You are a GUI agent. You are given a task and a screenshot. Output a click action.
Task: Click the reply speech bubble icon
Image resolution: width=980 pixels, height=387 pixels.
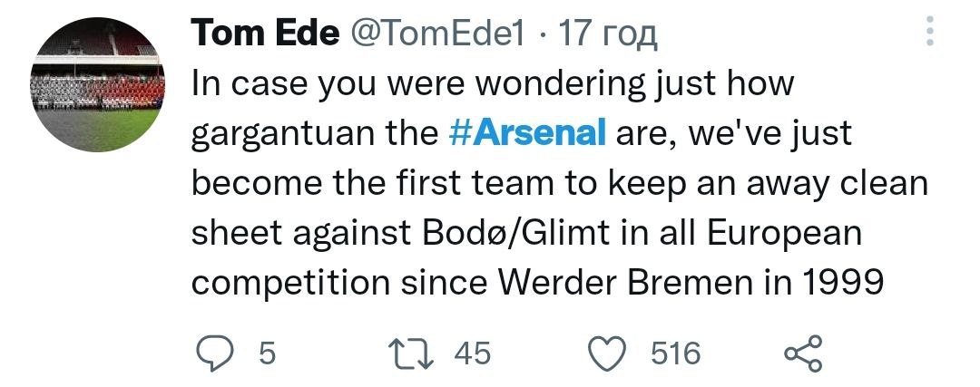215,353
